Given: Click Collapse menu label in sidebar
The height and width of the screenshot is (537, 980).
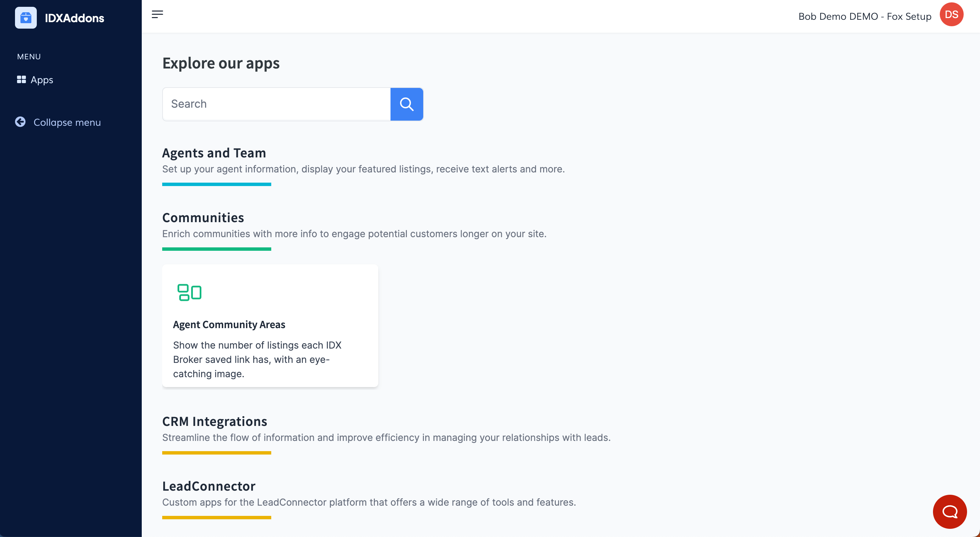Looking at the screenshot, I should pos(67,122).
